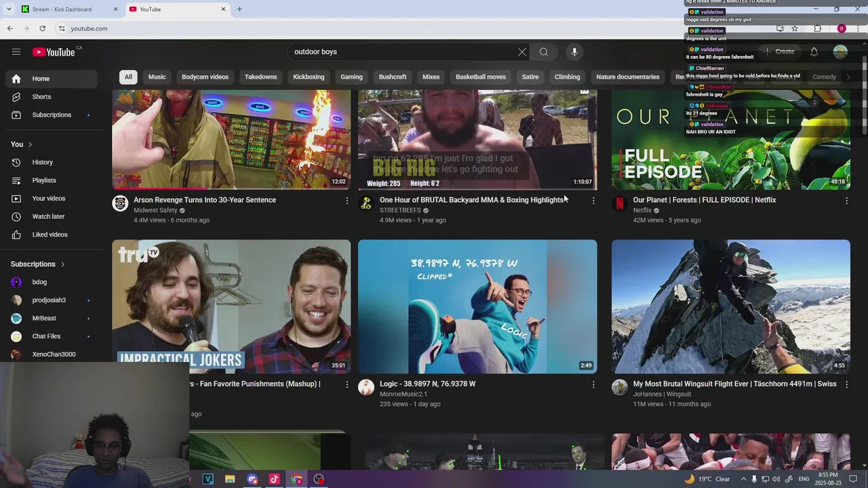This screenshot has height=488, width=868.
Task: Show hidden icons in the system tray
Action: [x=743, y=479]
